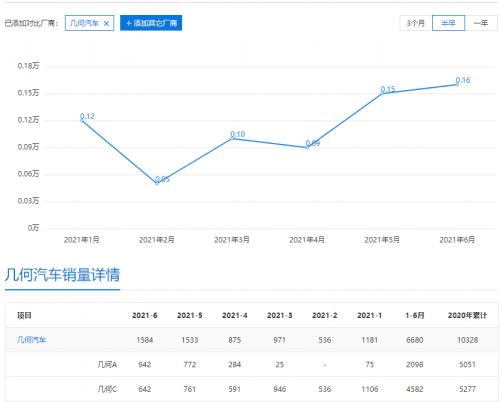Click the 2021-1 column header
This screenshot has width=500, height=402.
click(x=370, y=315)
